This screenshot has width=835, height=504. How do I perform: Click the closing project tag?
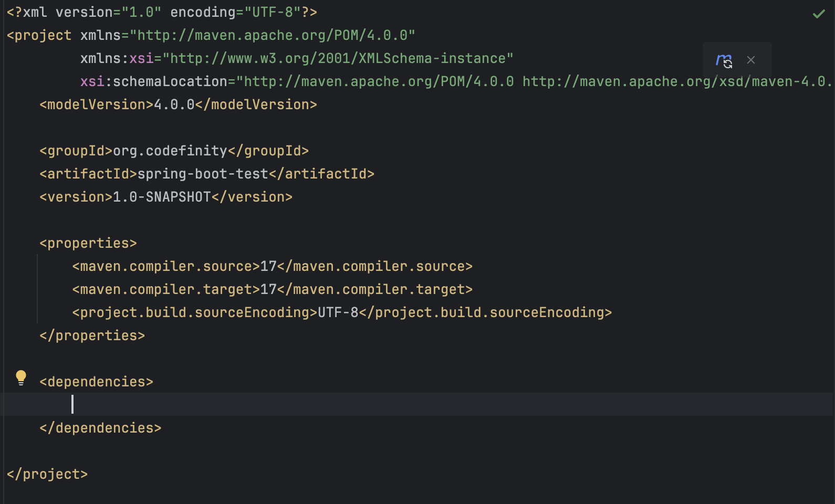click(x=47, y=474)
